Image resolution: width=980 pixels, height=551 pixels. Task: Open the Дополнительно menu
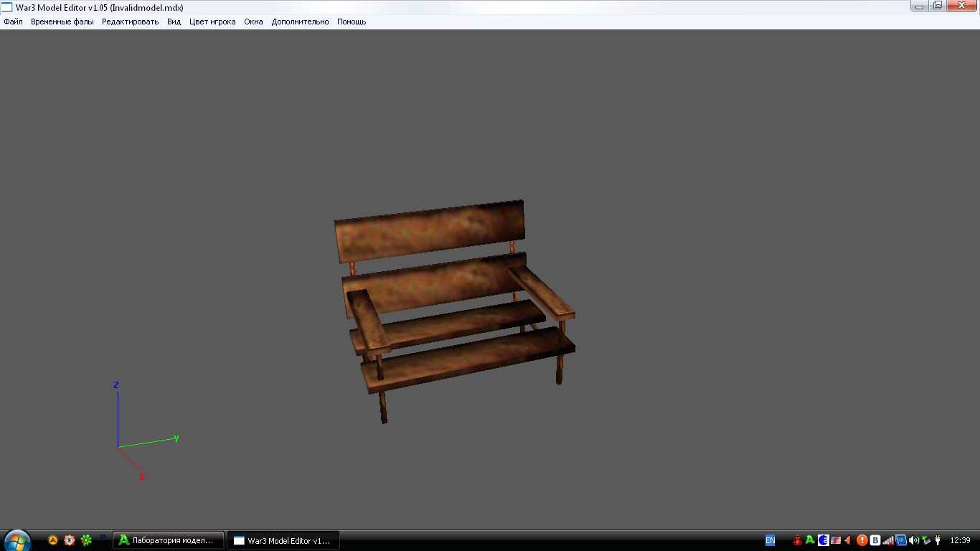point(300,22)
